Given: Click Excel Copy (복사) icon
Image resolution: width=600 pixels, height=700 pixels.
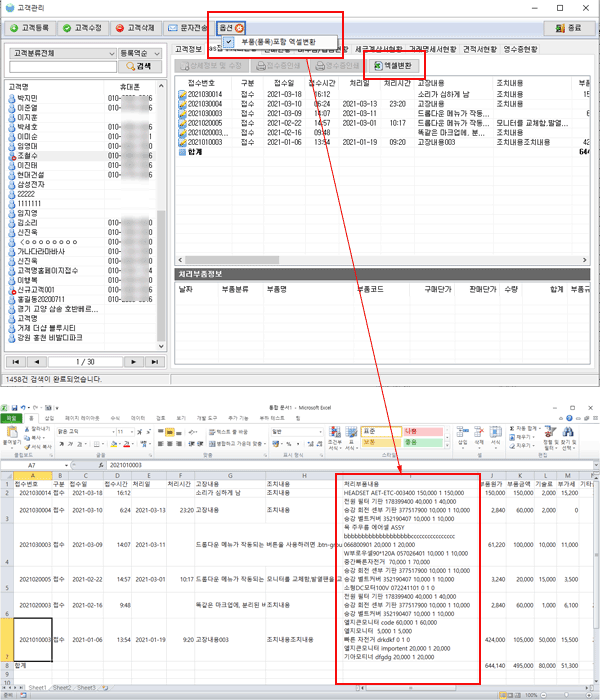Looking at the screenshot, I should pyautogui.click(x=35, y=438).
